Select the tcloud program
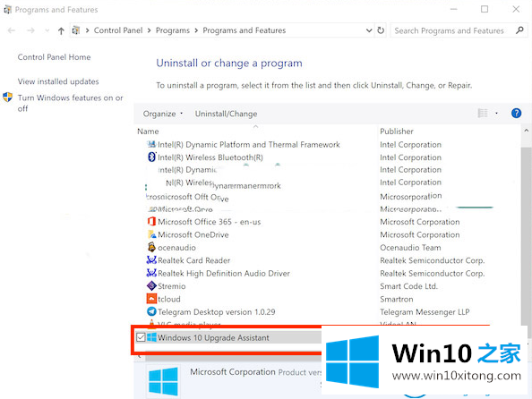Image resolution: width=532 pixels, height=399 pixels. pos(169,300)
